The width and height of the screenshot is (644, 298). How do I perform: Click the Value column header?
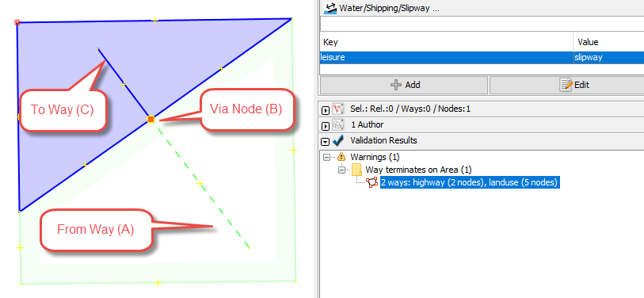608,42
